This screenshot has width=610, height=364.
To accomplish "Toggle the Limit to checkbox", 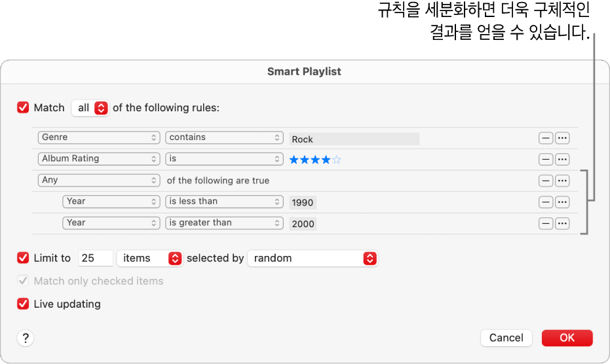I will 24,259.
